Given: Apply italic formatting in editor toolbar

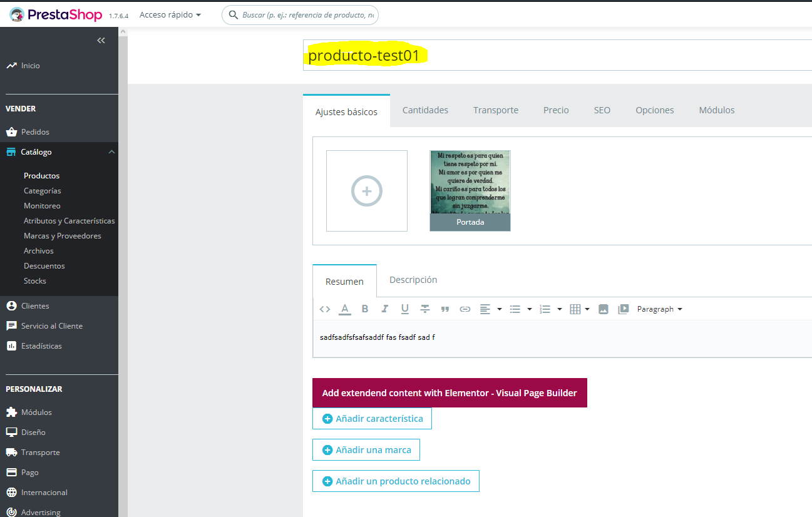Looking at the screenshot, I should tap(385, 309).
